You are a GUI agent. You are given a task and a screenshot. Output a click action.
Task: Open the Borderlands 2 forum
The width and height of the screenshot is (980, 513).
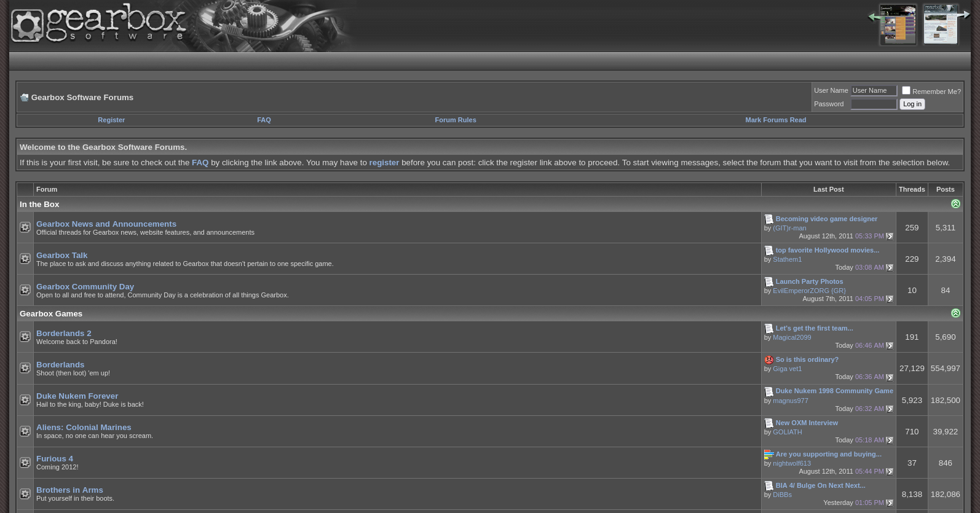(63, 333)
